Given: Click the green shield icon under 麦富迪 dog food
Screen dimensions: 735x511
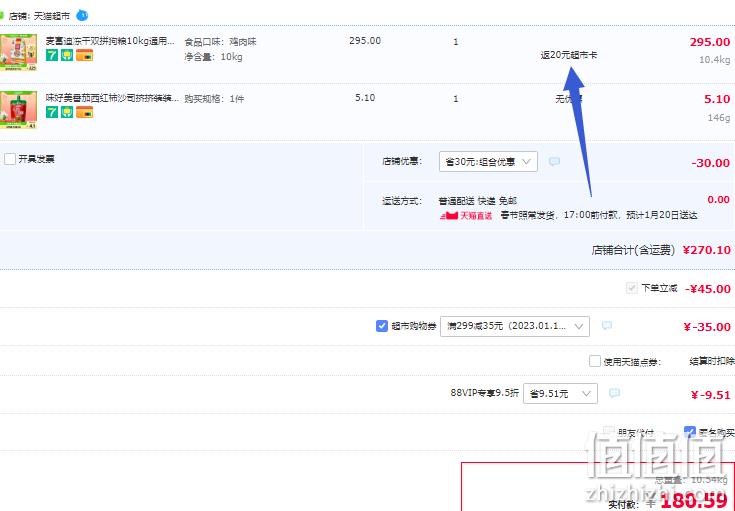Looking at the screenshot, I should click(x=67, y=55).
